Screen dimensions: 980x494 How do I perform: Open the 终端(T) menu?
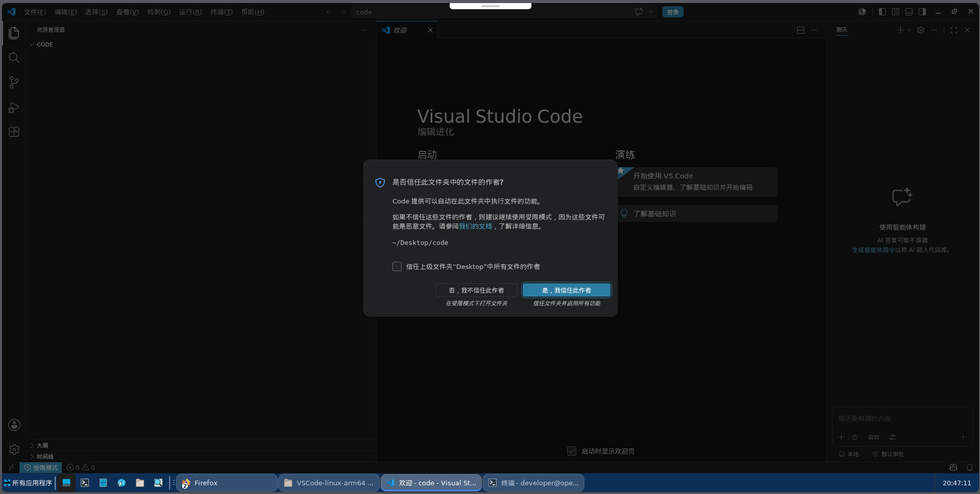pos(221,12)
